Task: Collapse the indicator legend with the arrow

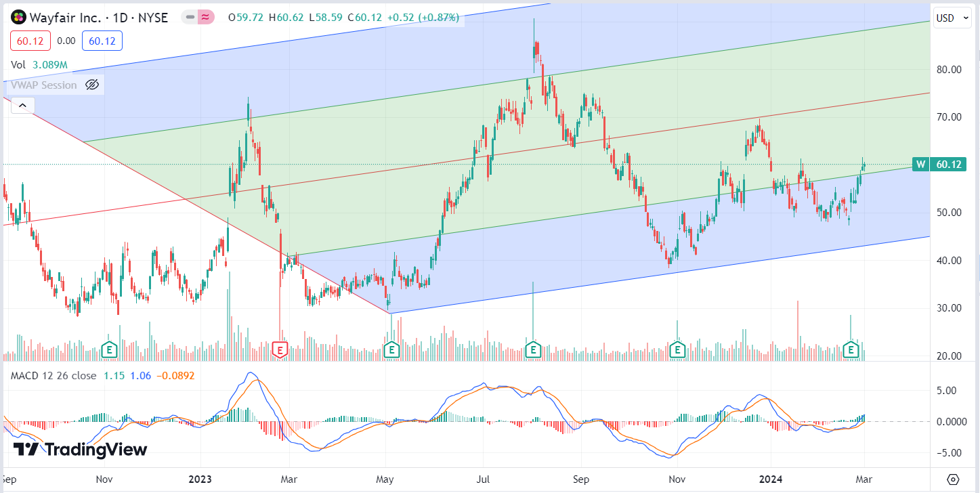Action: tap(22, 106)
